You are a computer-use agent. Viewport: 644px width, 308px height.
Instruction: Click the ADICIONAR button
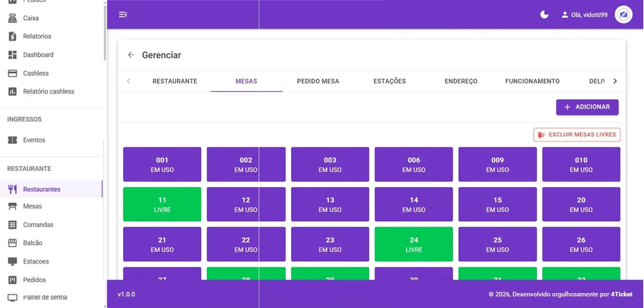point(587,107)
